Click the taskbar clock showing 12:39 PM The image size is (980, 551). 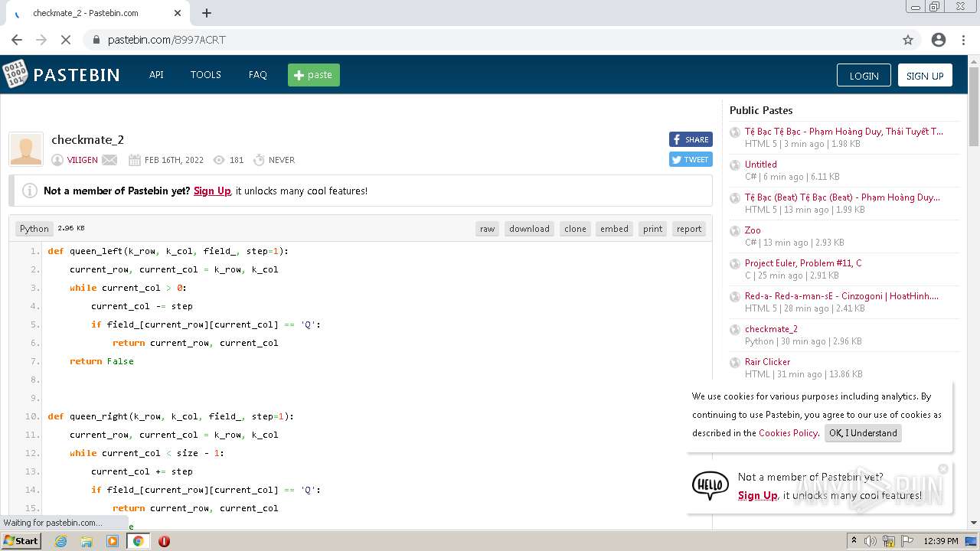941,541
